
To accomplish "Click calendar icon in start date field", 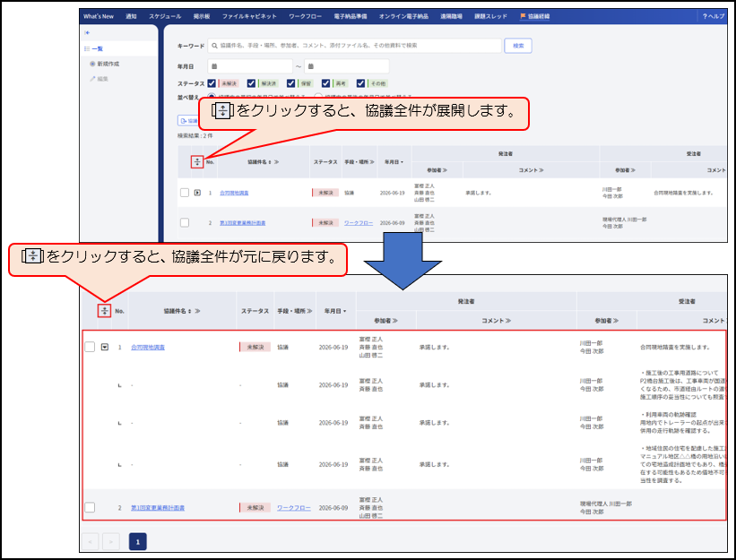I will tap(214, 66).
